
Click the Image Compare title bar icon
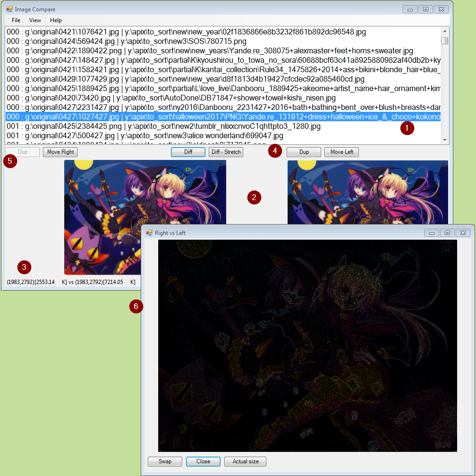(x=9, y=9)
